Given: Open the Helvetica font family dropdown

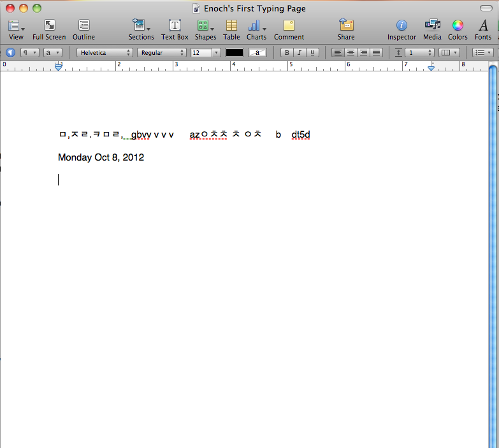Looking at the screenshot, I should 105,52.
